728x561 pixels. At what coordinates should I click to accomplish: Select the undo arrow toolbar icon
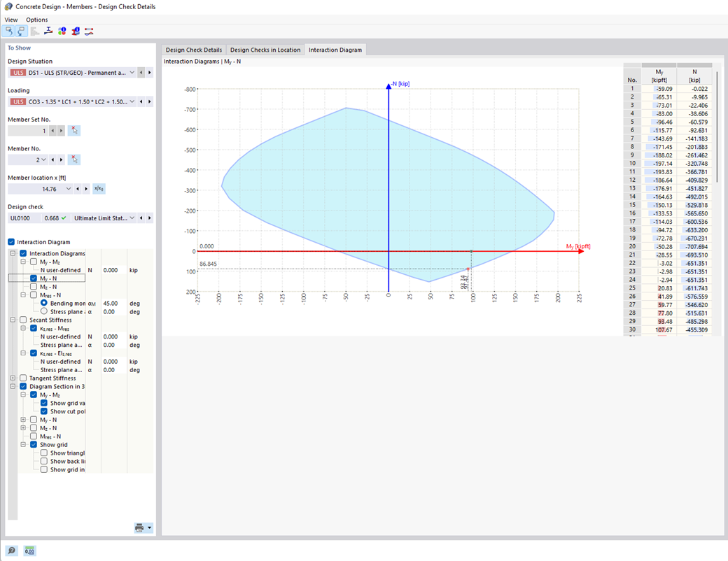(10, 31)
